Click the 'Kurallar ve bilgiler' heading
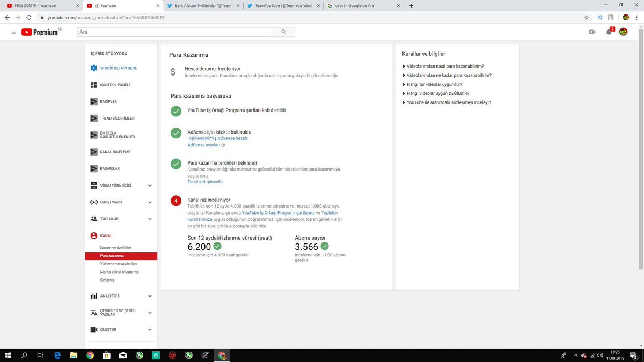The image size is (644, 362). coord(423,54)
